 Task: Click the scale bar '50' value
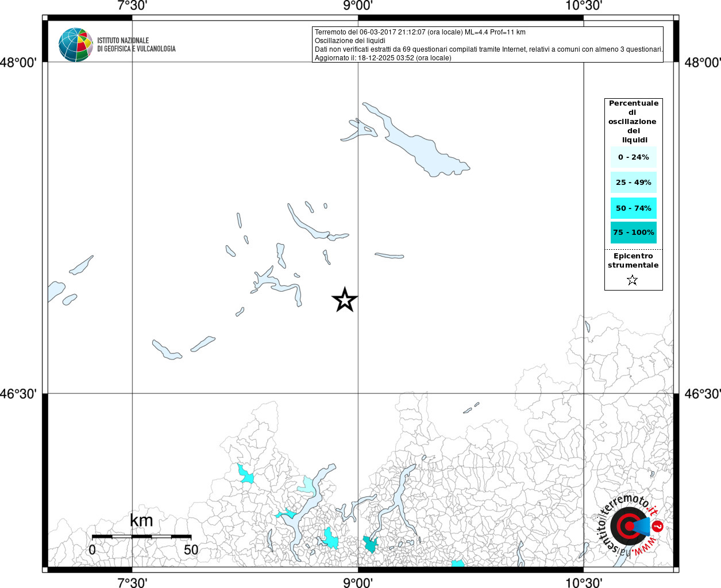pyautogui.click(x=191, y=550)
